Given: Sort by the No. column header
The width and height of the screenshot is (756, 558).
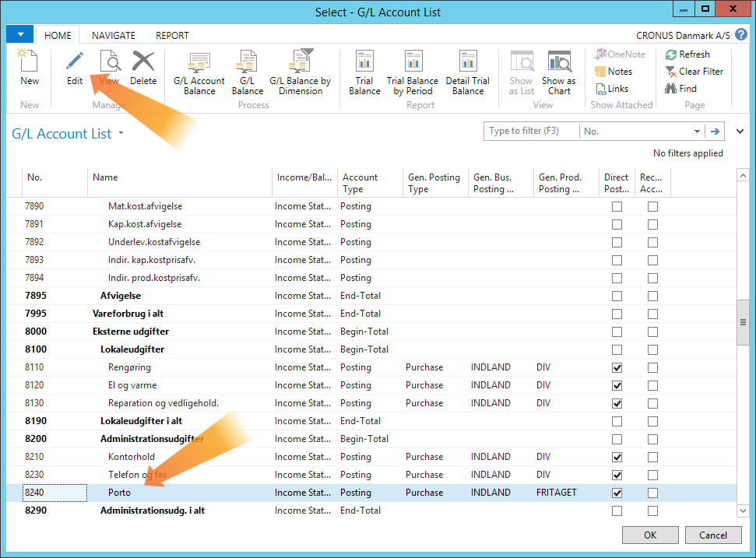Looking at the screenshot, I should (x=55, y=183).
